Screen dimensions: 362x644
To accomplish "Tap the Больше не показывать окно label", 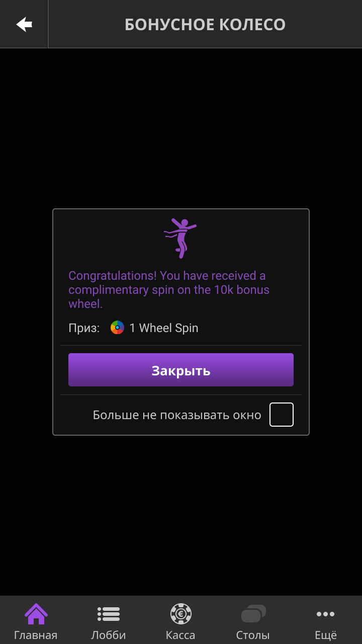I will tap(177, 415).
